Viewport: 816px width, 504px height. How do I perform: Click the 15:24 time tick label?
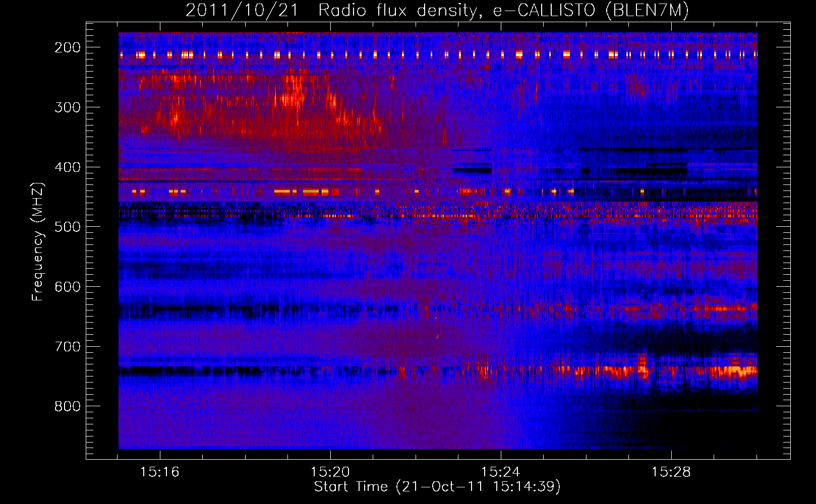501,472
